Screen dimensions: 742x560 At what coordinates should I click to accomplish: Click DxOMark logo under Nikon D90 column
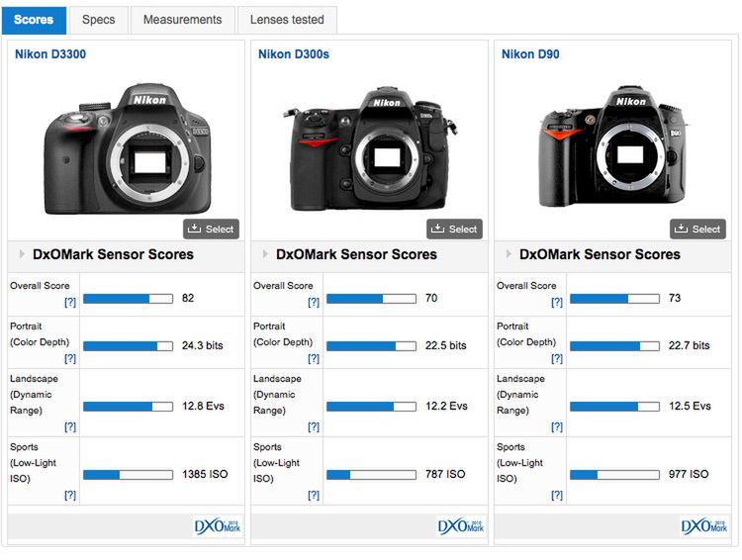[x=703, y=526]
